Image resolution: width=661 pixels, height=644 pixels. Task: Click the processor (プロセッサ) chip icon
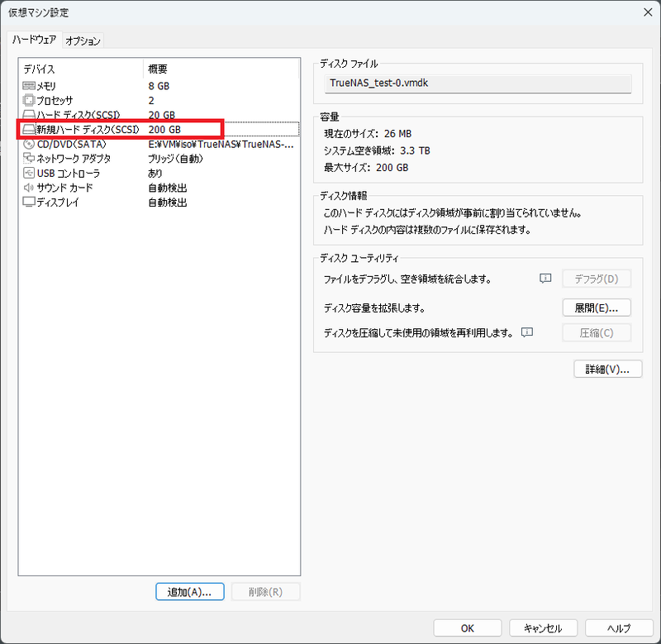tap(29, 100)
